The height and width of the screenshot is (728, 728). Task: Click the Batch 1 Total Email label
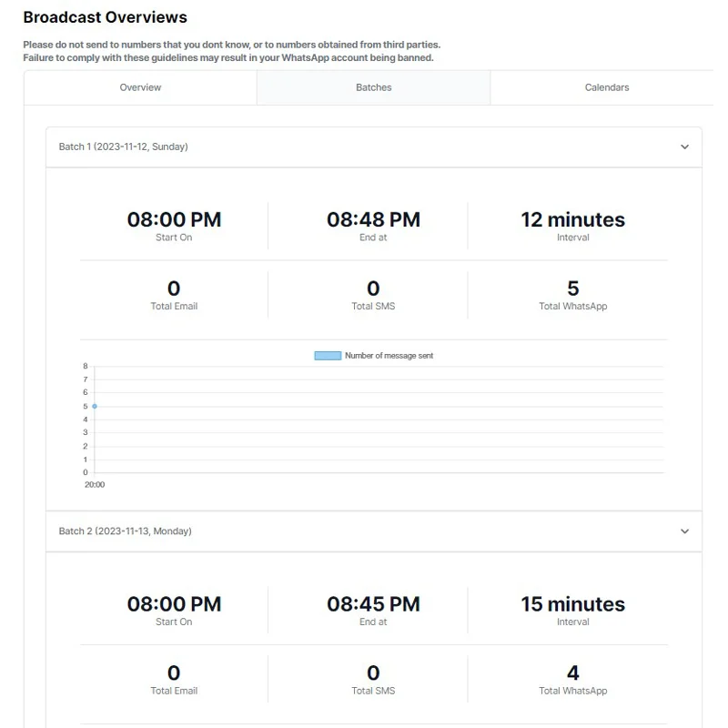pyautogui.click(x=174, y=306)
